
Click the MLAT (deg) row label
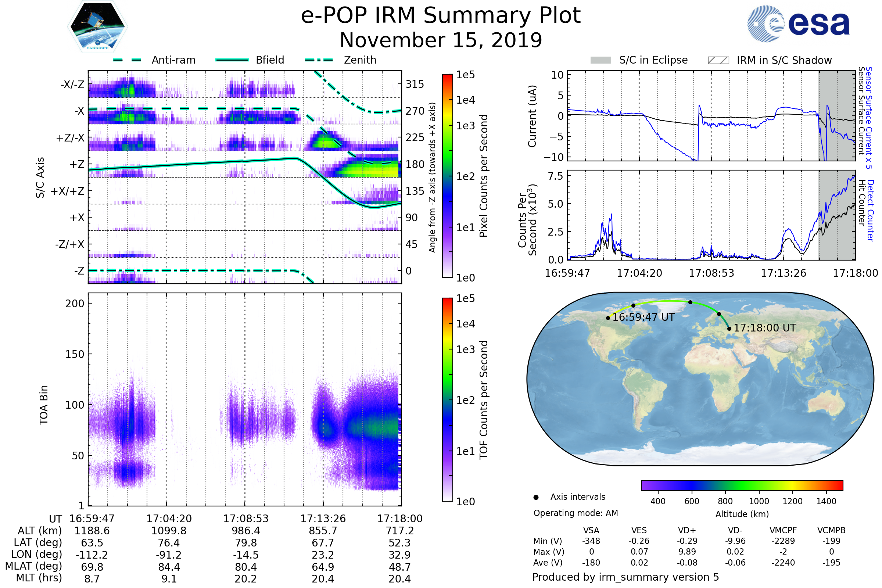[33, 566]
